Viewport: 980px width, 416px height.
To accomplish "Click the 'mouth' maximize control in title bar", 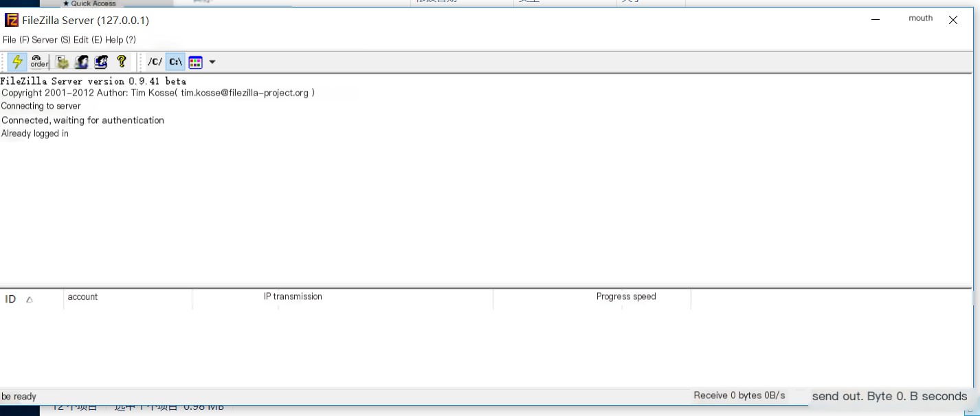I will 920,19.
